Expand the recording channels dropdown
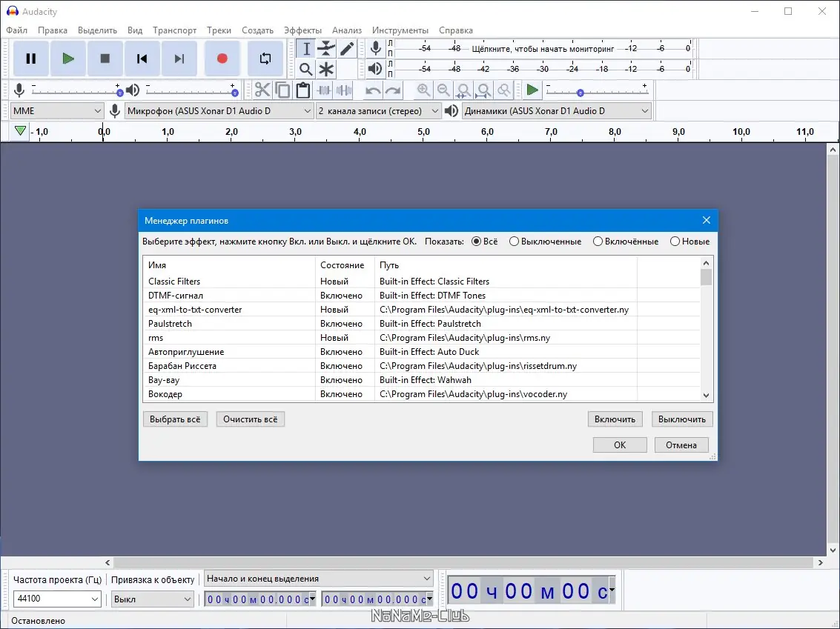This screenshot has height=629, width=840. [x=379, y=111]
